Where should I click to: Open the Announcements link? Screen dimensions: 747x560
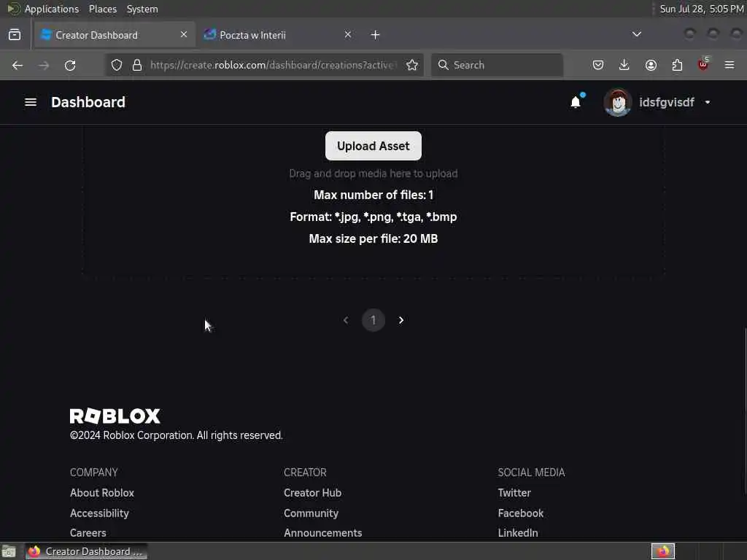(x=323, y=533)
